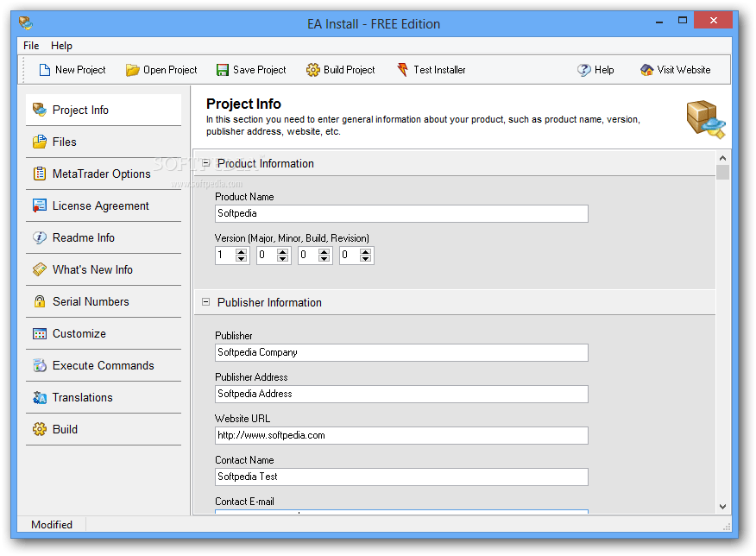Click into the Product Name field
756x556 pixels.
(x=401, y=213)
